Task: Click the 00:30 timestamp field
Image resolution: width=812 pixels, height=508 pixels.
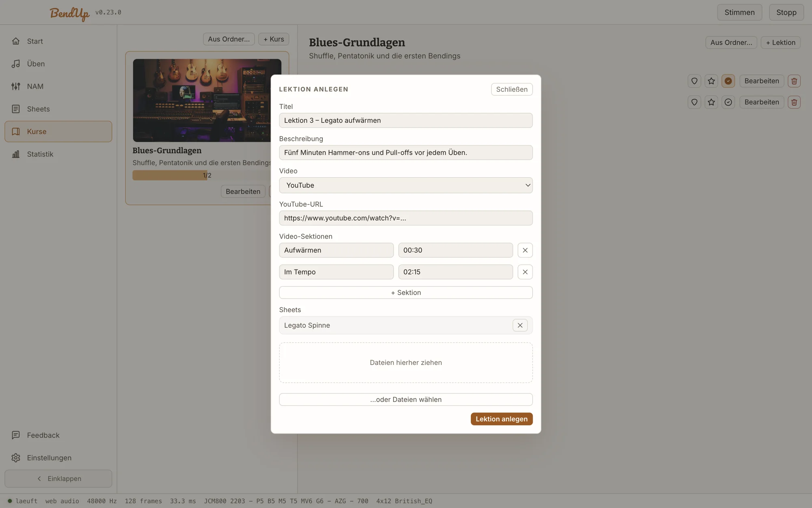Action: point(455,250)
